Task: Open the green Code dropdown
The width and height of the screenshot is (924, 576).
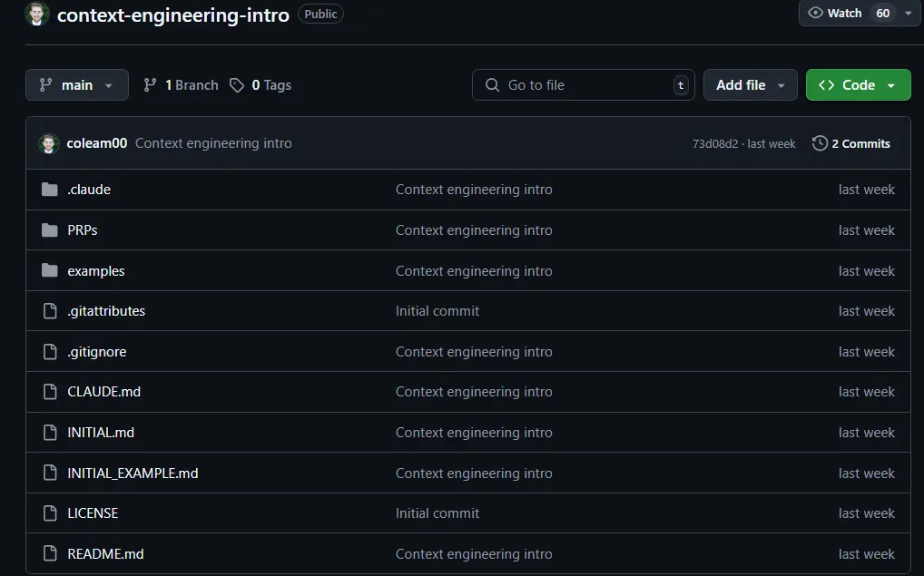Action: coord(858,85)
